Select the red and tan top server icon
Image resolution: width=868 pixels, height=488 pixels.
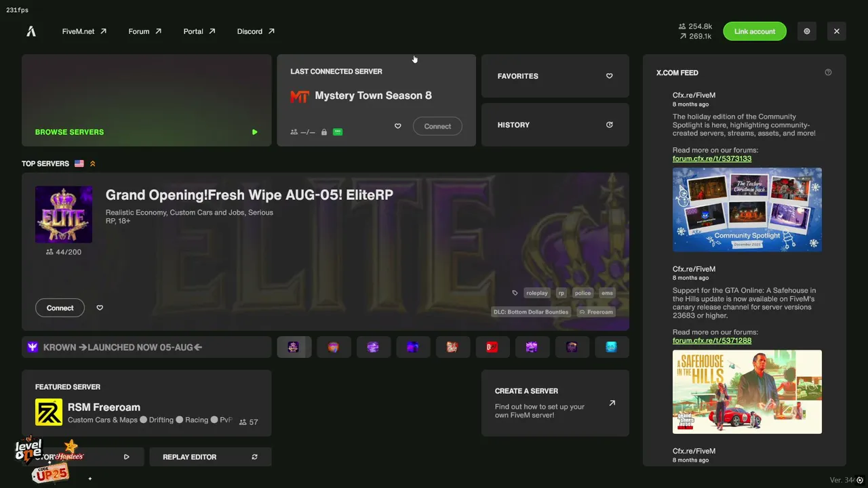pos(452,347)
